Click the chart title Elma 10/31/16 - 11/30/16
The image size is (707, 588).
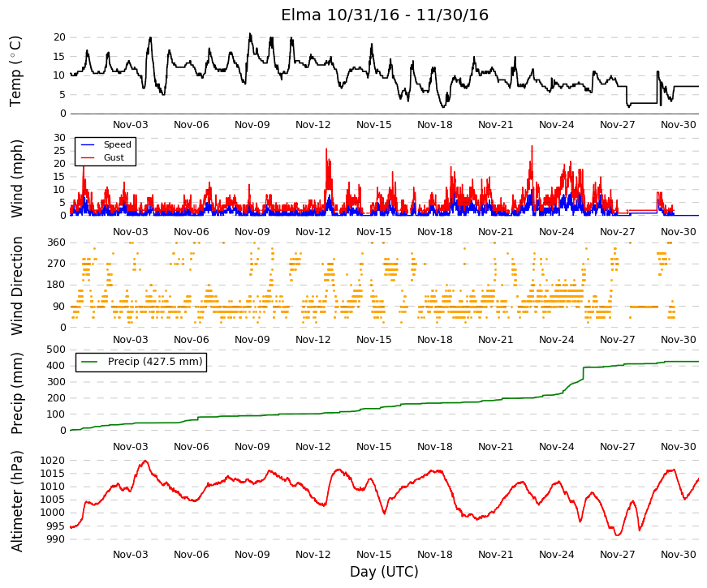[x=385, y=15]
